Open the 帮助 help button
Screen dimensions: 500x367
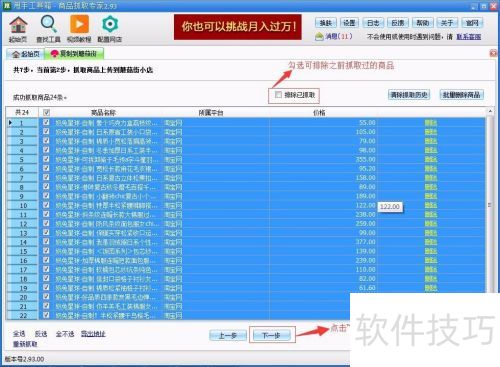(422, 23)
